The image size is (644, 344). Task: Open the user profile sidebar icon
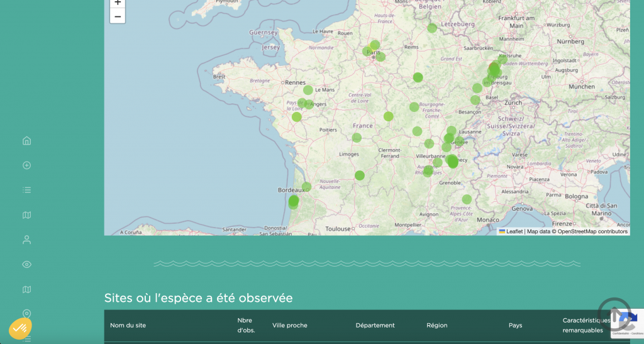coord(26,240)
